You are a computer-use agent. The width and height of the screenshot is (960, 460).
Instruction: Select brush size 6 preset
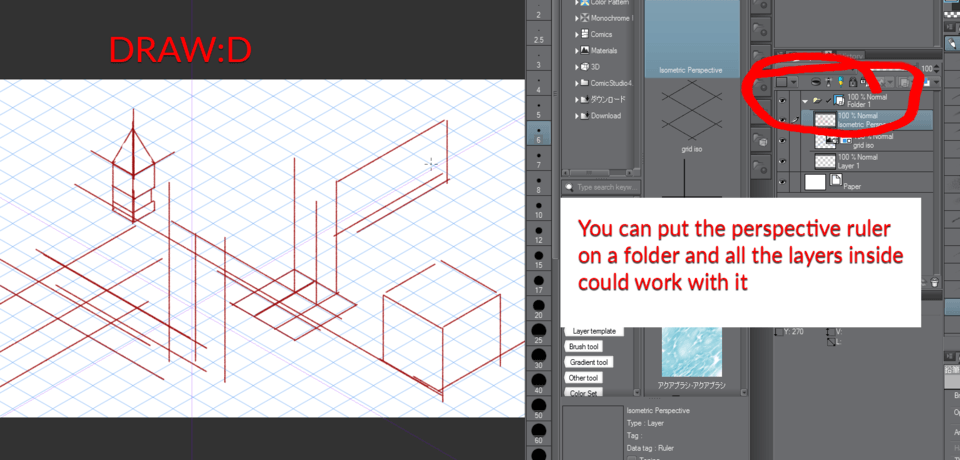point(539,136)
